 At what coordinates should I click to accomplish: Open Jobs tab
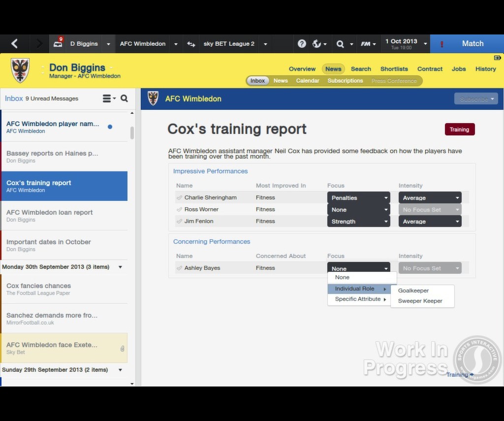click(x=458, y=69)
